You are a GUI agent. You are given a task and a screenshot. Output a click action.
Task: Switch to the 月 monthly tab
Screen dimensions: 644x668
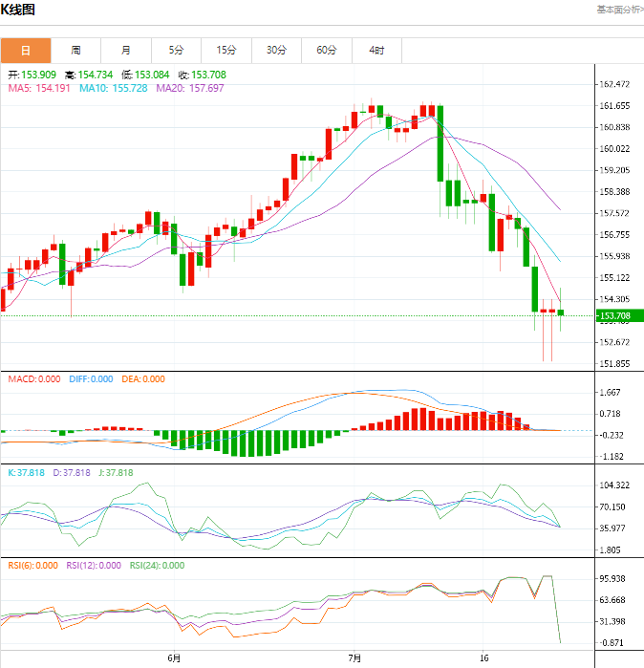tap(125, 51)
